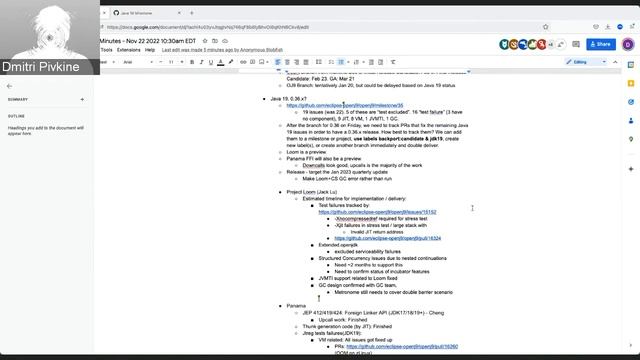Apply right text alignment

point(296,62)
